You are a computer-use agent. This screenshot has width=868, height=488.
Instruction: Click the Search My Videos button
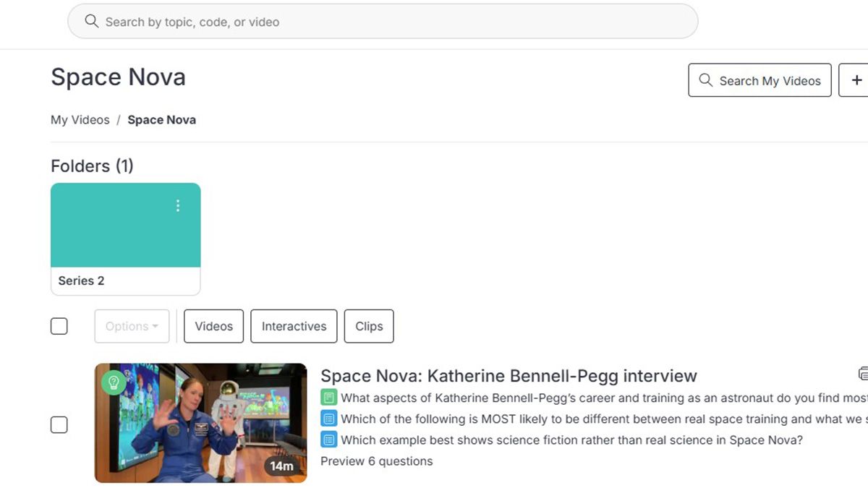pos(759,80)
